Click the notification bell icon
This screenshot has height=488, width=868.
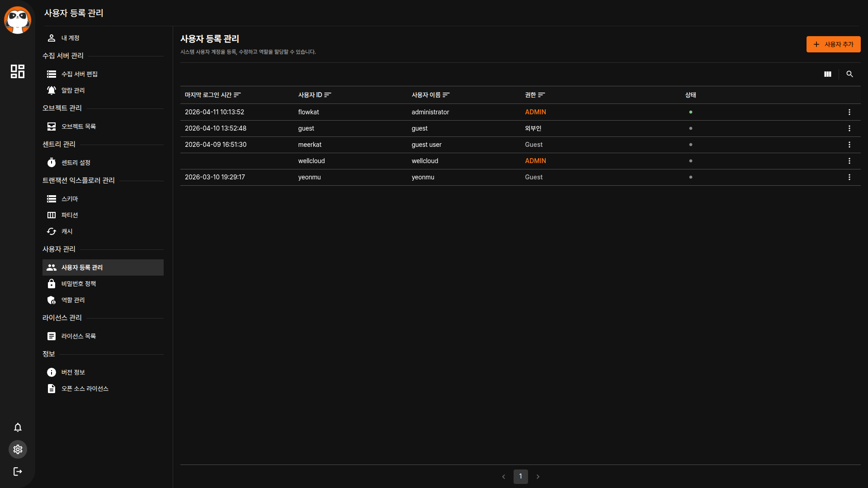[18, 427]
